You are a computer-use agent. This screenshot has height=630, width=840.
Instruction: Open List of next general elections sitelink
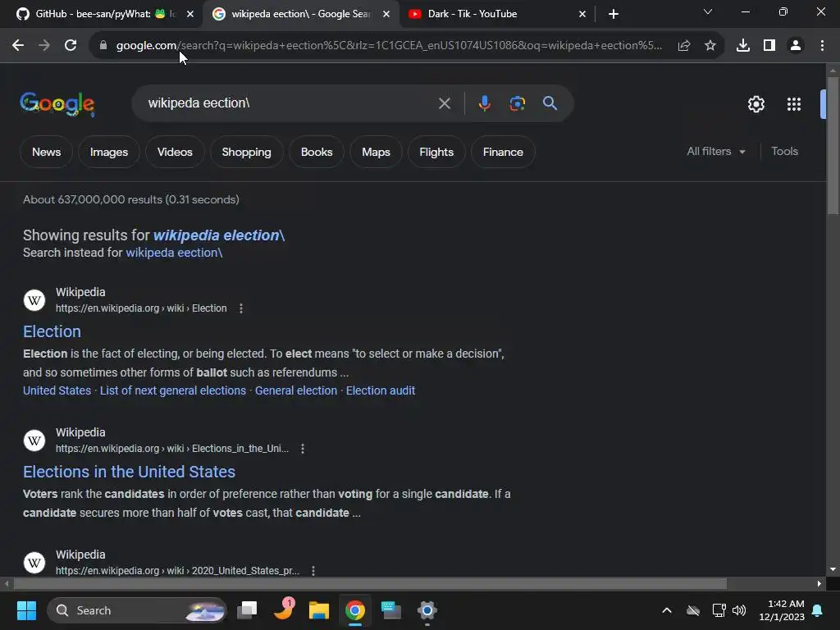(x=173, y=391)
